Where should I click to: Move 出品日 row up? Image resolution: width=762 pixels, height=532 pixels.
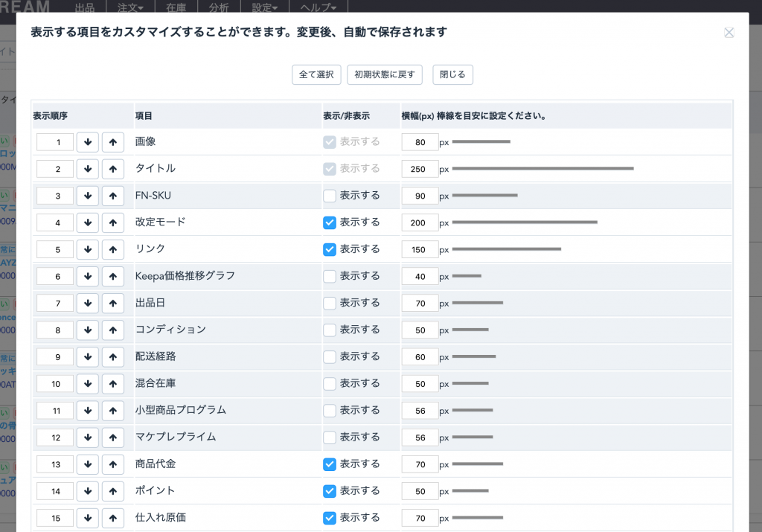pyautogui.click(x=113, y=303)
